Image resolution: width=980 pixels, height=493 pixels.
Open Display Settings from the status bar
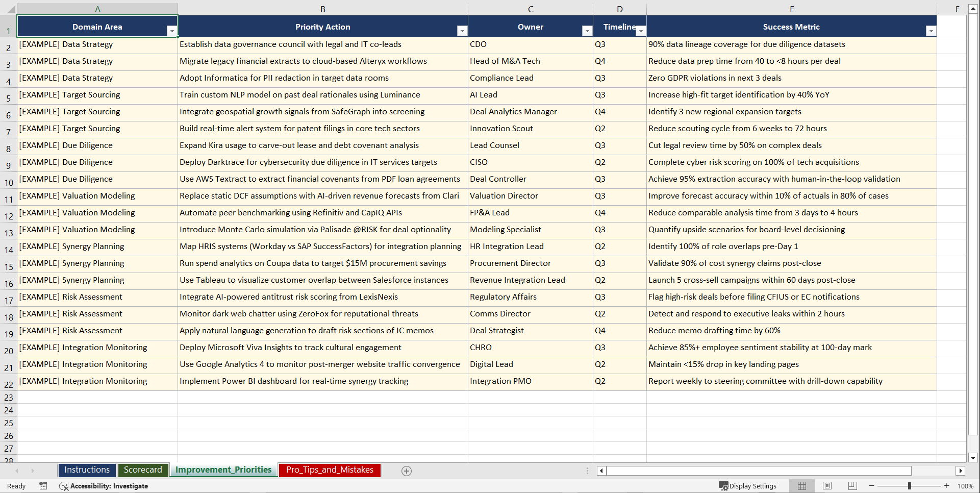[x=748, y=486]
